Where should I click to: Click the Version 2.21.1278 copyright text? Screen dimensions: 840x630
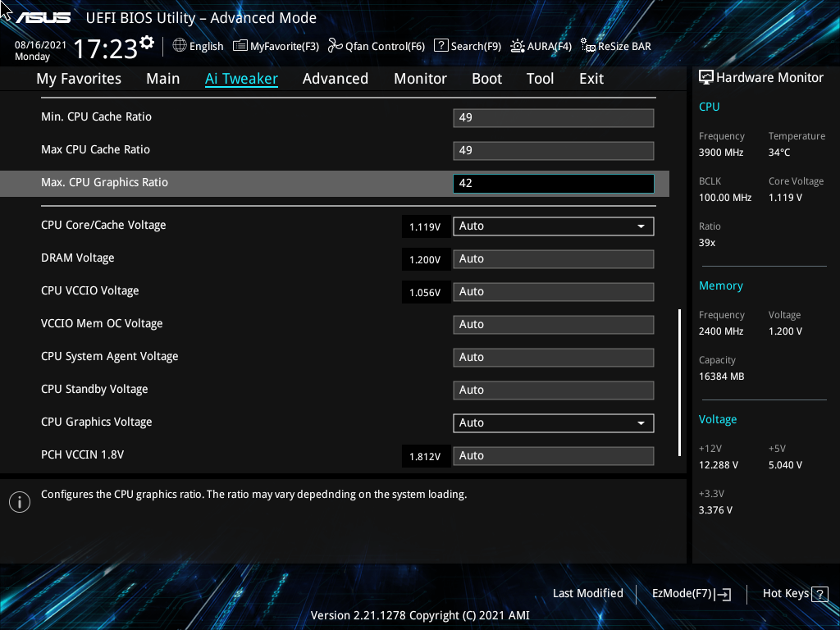point(420,615)
